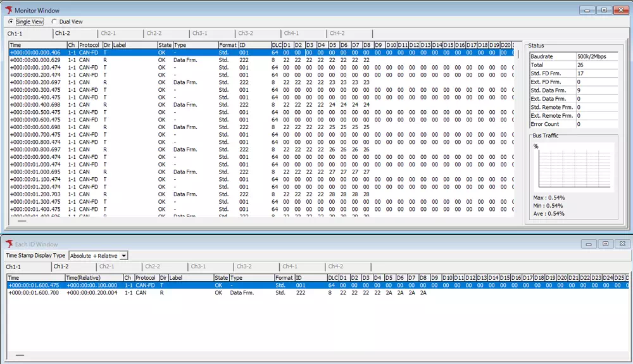Select the Single View radio button
633x364 pixels.
click(11, 22)
